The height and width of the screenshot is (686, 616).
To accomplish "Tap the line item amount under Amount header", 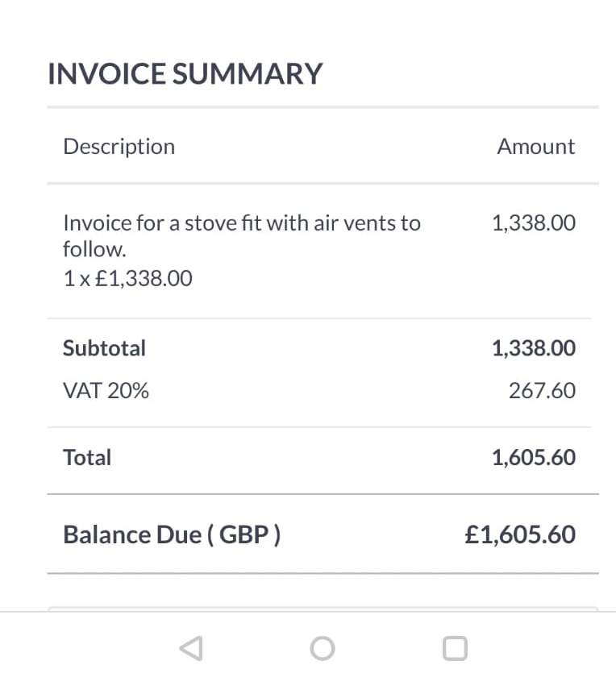I will coord(534,222).
